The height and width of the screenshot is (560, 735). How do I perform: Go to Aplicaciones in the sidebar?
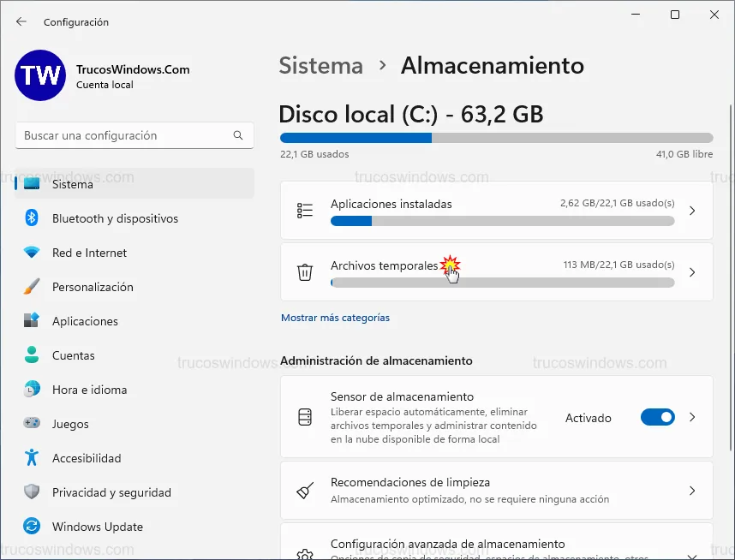pyautogui.click(x=85, y=321)
